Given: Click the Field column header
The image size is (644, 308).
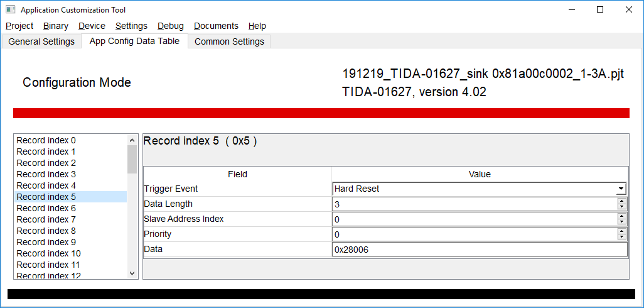Looking at the screenshot, I should coord(237,174).
